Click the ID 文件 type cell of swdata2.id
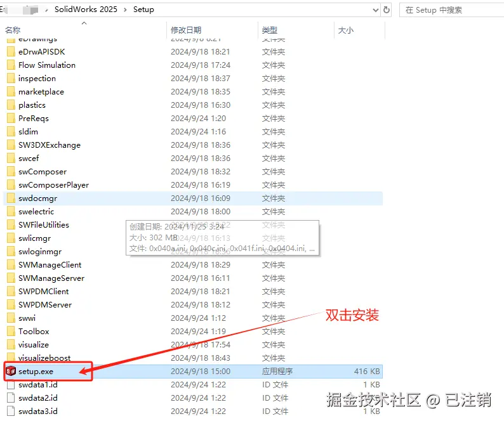The width and height of the screenshot is (504, 421). click(x=275, y=398)
